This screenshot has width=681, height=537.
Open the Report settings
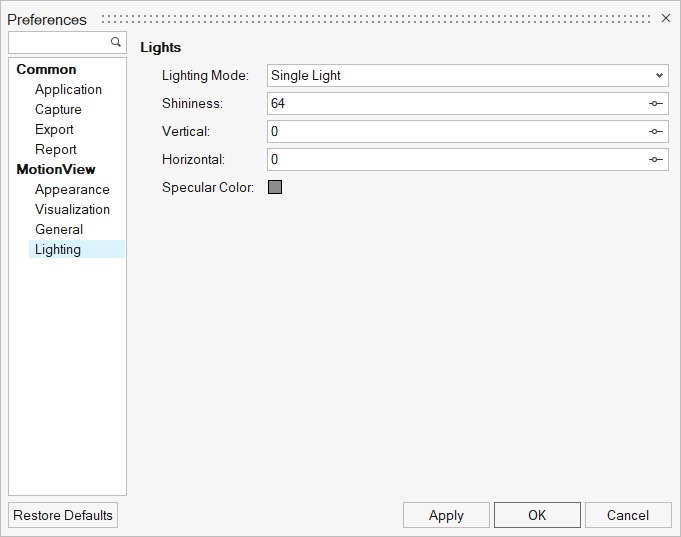(56, 149)
